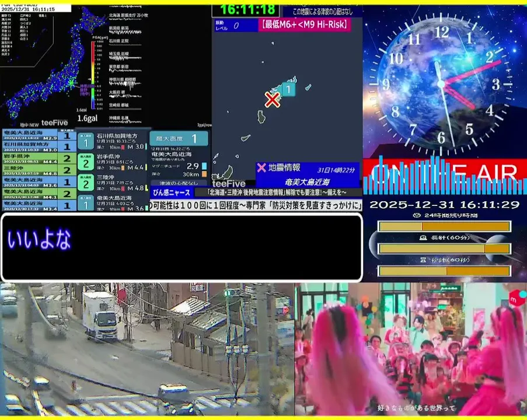527x420 pixels.
Task: Click cyan square beside magnitude 2.9
Action: point(204,166)
